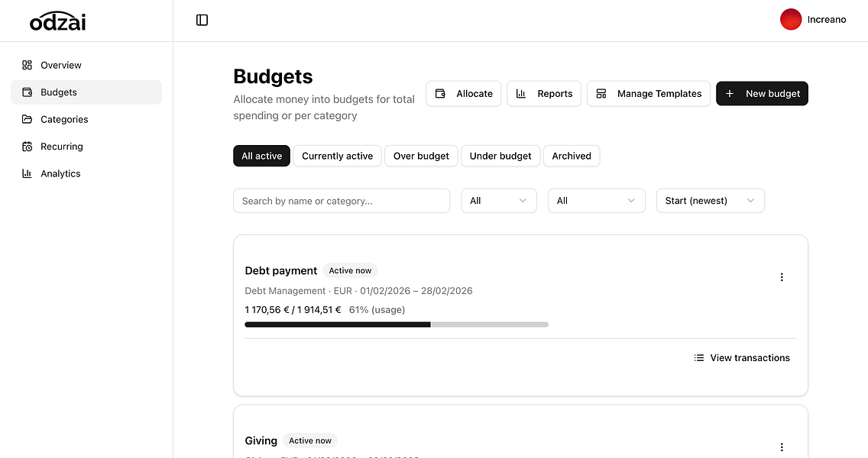
Task: Click the 1 170,56 € / 1 914,51 € amount
Action: (x=293, y=310)
